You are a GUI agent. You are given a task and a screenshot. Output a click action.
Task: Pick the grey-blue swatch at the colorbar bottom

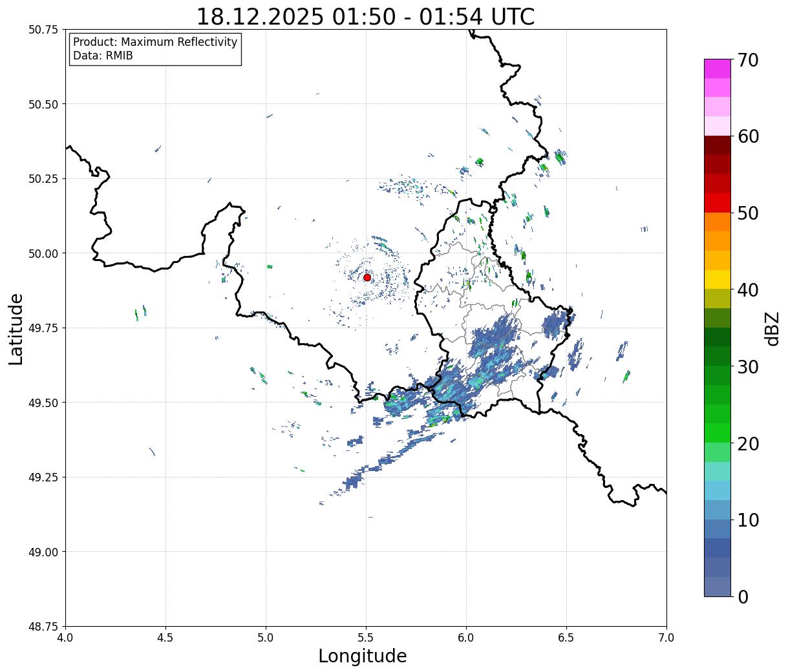718,586
